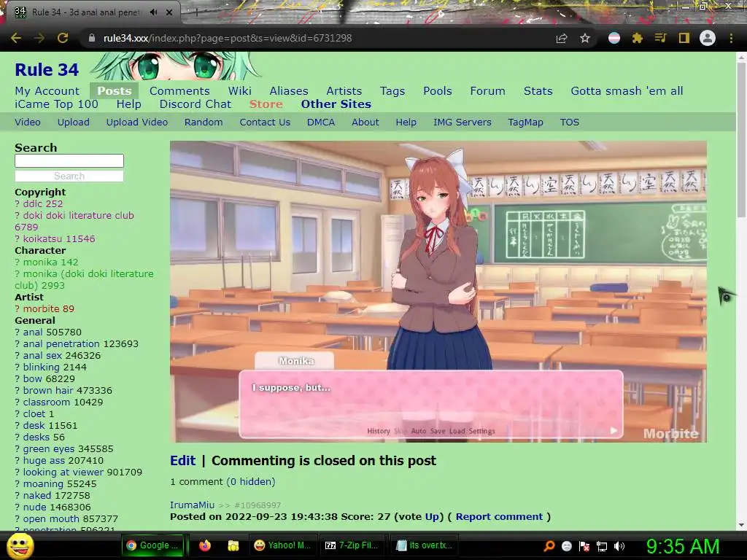Image resolution: width=747 pixels, height=560 pixels.
Task: Open the DMCA page
Action: point(321,122)
